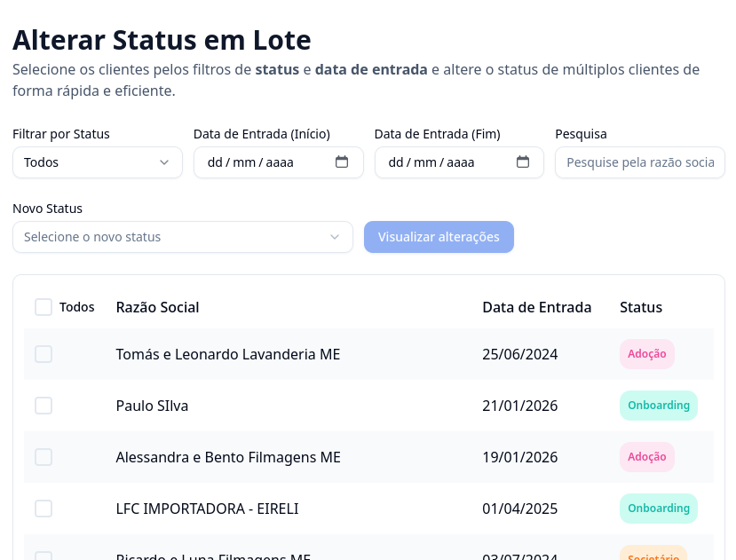
Task: Check the row for Alessandra e Bento Filmagens ME
Action: click(44, 457)
